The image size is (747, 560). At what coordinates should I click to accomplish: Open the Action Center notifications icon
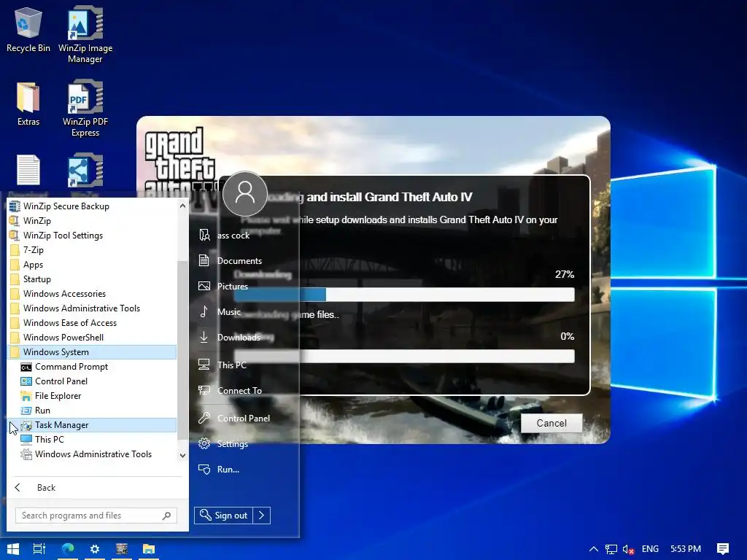point(723,549)
